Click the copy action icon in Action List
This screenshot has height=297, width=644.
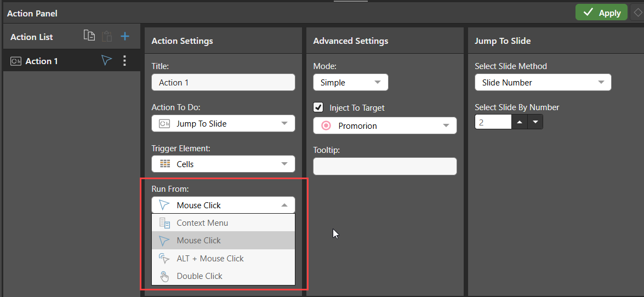coord(89,36)
